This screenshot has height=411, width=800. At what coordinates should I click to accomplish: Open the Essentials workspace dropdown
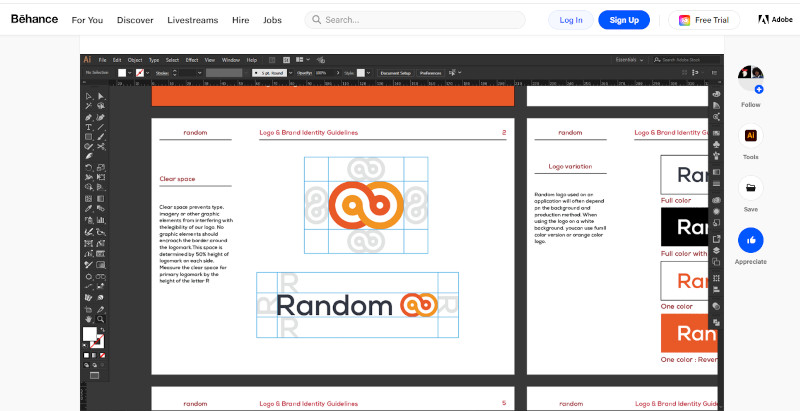[x=629, y=60]
